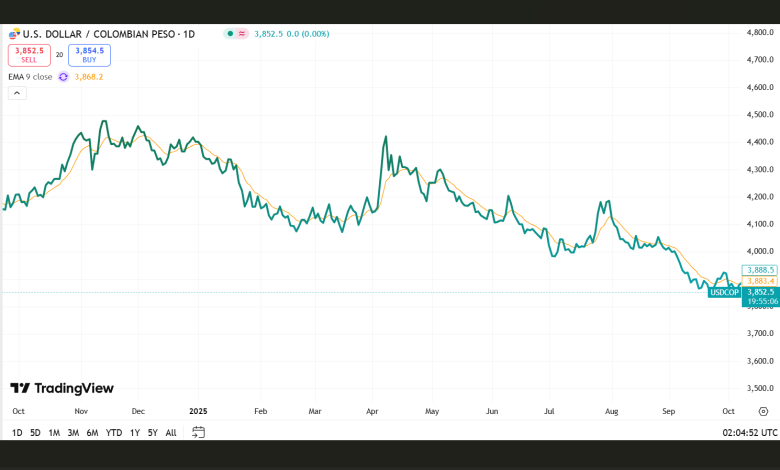Collapse the indicator legend with chevron
This screenshot has width=780, height=470.
[17, 93]
